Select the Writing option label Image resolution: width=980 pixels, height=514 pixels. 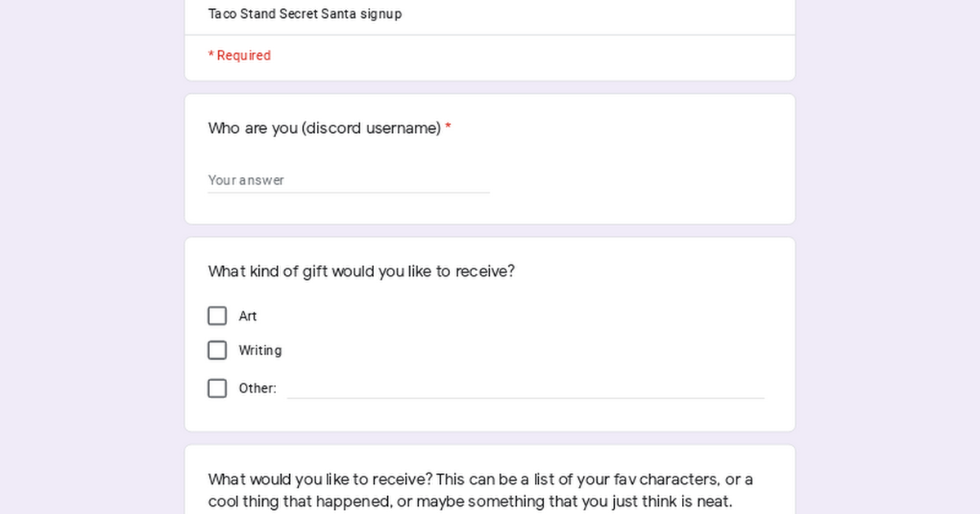(260, 351)
